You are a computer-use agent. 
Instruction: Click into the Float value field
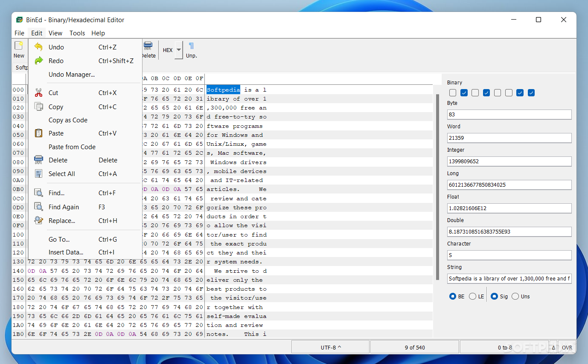click(x=509, y=208)
